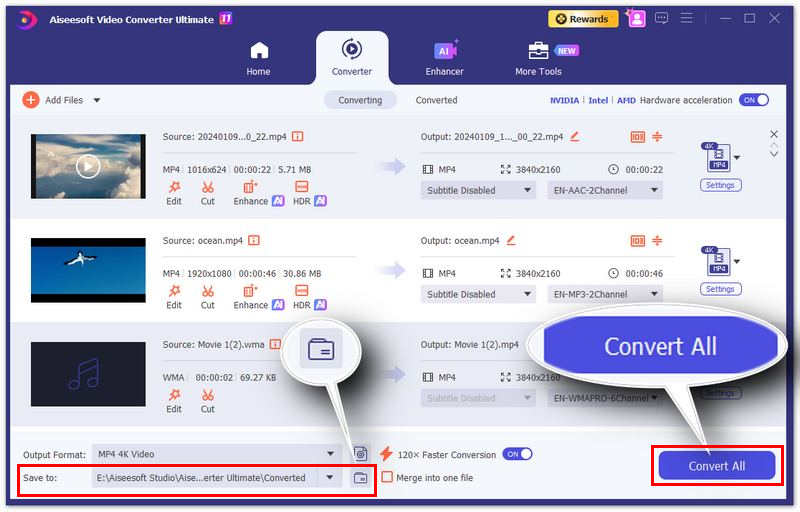This screenshot has width=800, height=512.
Task: Open Settings for ocean.mp4
Action: click(x=720, y=289)
